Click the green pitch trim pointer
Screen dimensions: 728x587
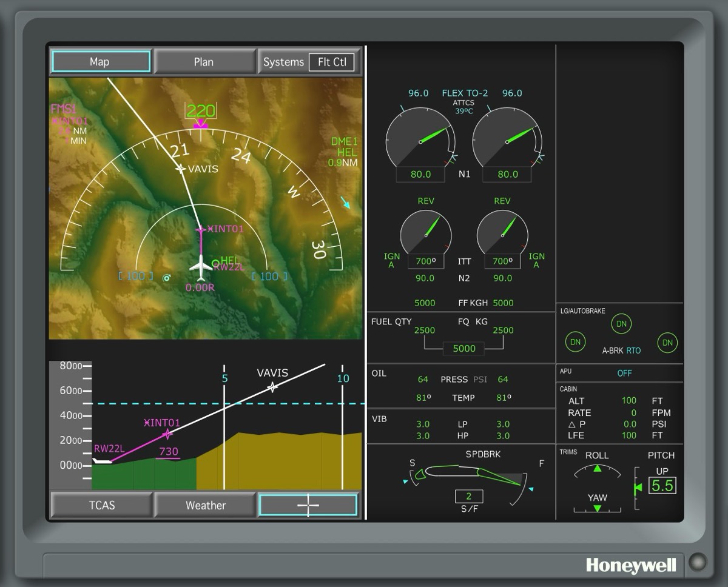click(638, 488)
